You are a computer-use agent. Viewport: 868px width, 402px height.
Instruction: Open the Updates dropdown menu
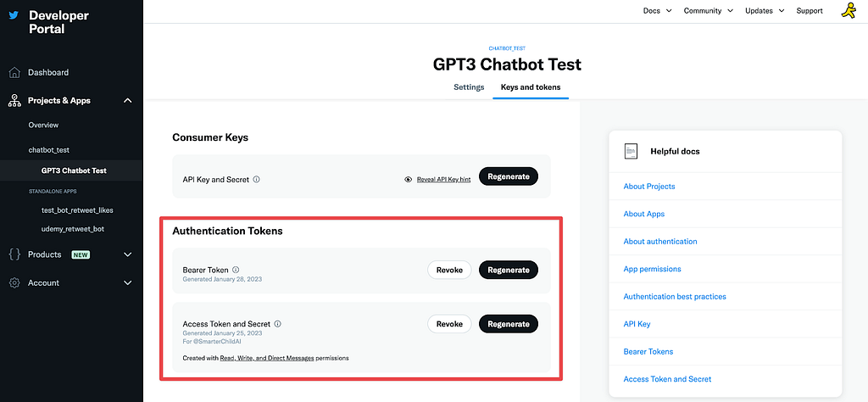coord(765,10)
